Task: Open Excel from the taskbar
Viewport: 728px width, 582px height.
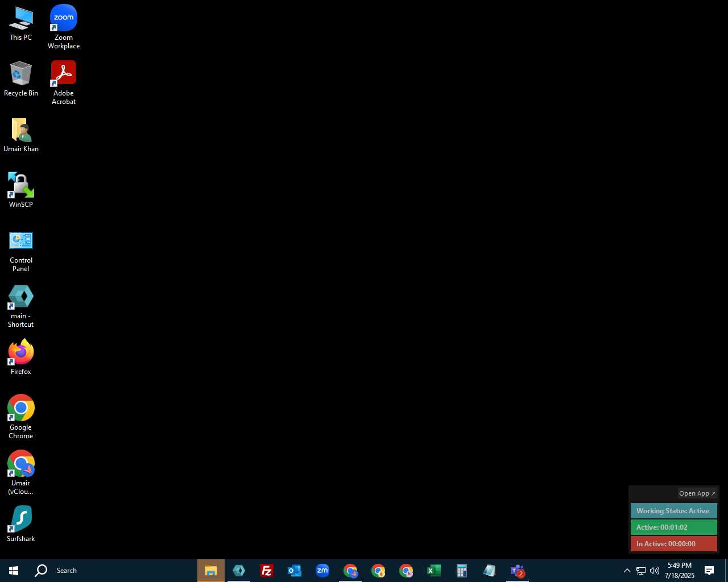Action: 433,571
